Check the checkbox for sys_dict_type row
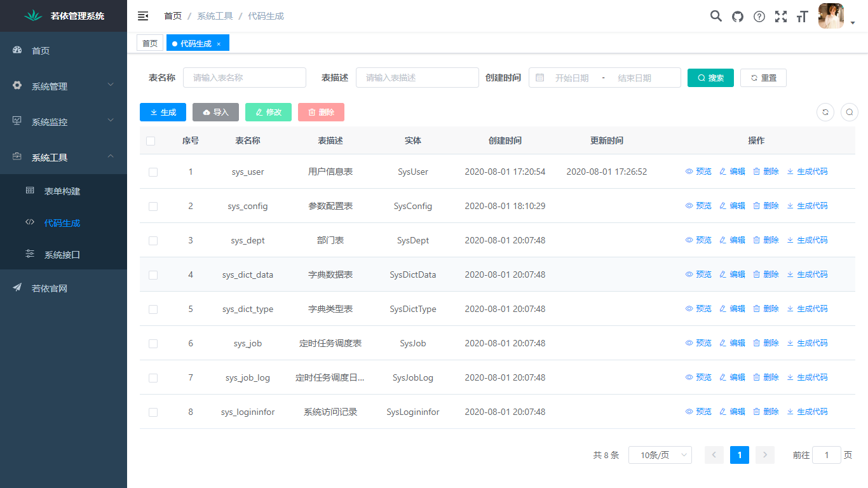 (x=153, y=309)
